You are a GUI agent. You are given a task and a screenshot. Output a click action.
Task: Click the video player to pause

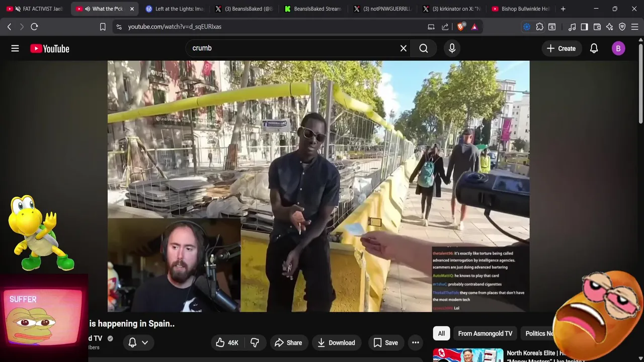318,186
